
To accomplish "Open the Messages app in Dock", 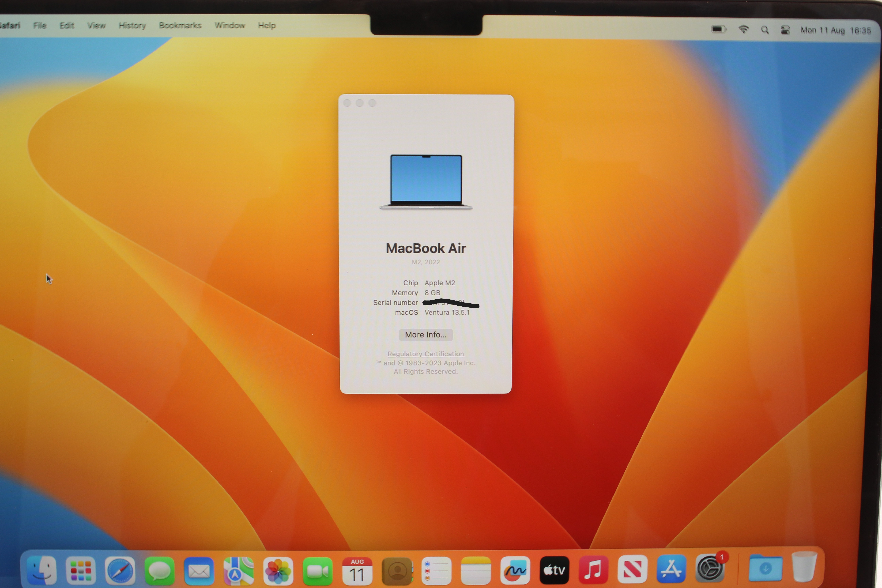I will tap(159, 571).
